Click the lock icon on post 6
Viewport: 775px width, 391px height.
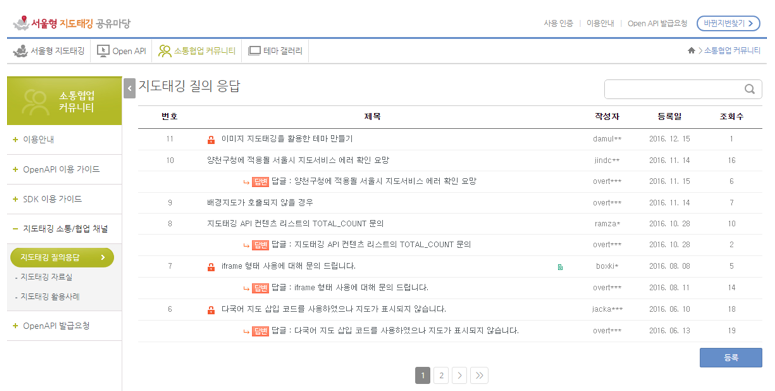pos(211,310)
